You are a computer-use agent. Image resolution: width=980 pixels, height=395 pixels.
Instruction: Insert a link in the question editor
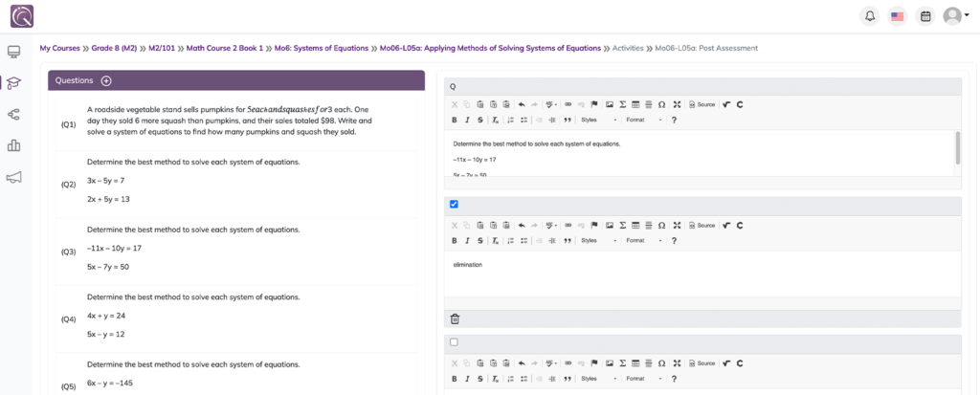pos(568,104)
